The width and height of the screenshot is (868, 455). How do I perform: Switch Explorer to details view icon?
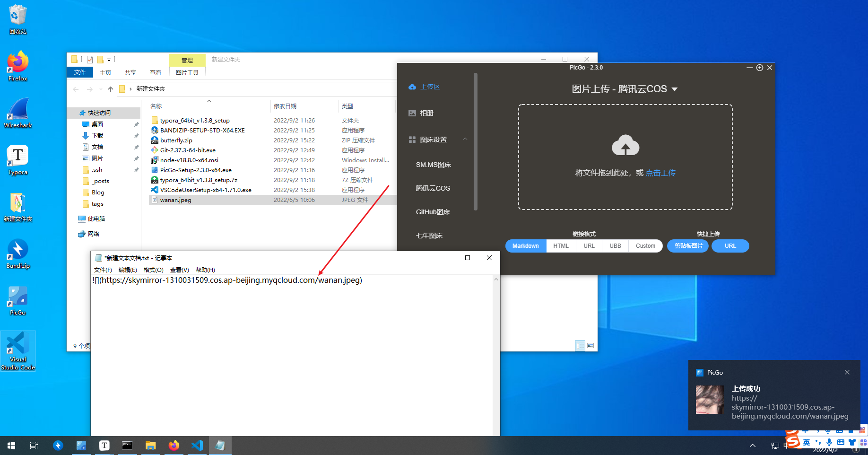pyautogui.click(x=580, y=346)
